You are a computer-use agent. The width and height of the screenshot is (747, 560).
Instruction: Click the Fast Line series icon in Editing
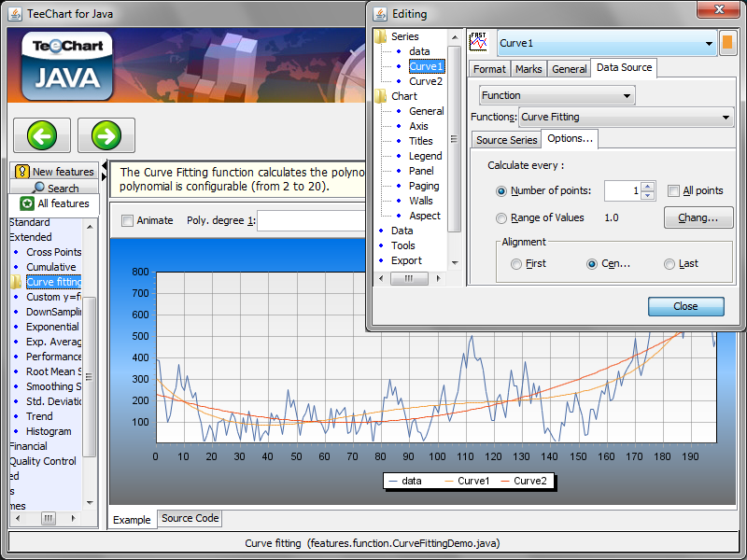[x=478, y=42]
